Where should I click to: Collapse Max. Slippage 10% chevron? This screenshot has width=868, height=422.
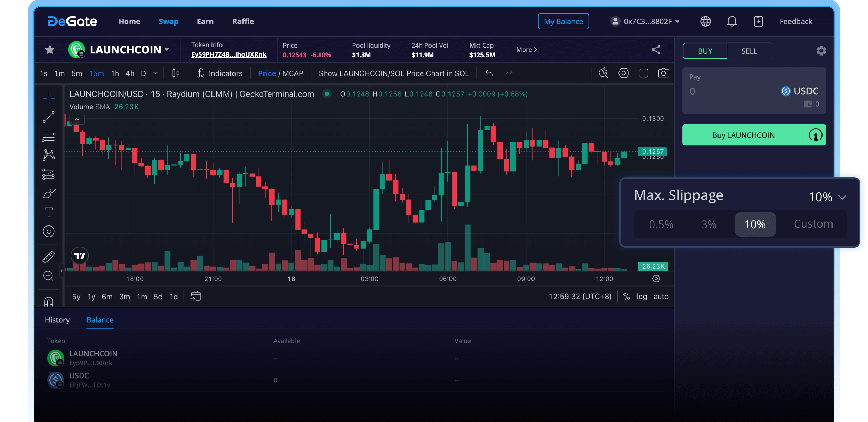tap(842, 197)
